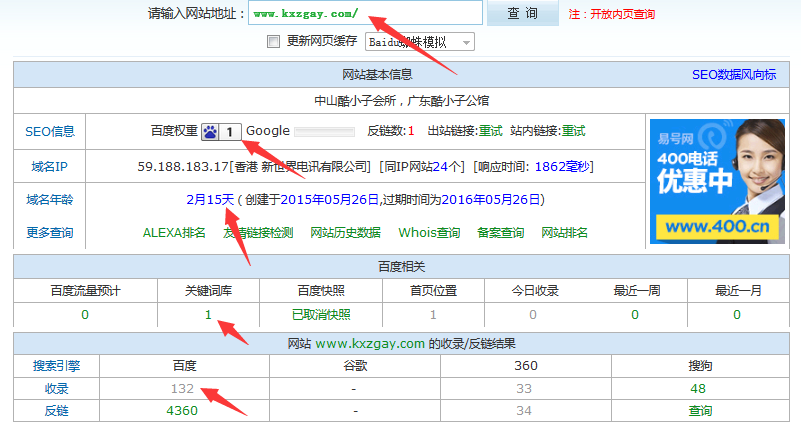This screenshot has width=801, height=429.
Task: Click the Baidu 收录 value 132
Action: click(x=182, y=389)
